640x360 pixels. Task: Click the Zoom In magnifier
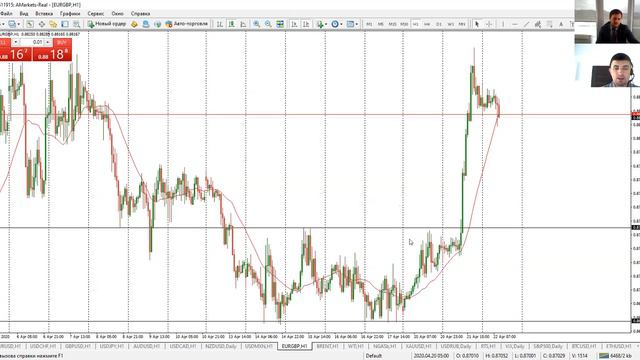click(256, 24)
